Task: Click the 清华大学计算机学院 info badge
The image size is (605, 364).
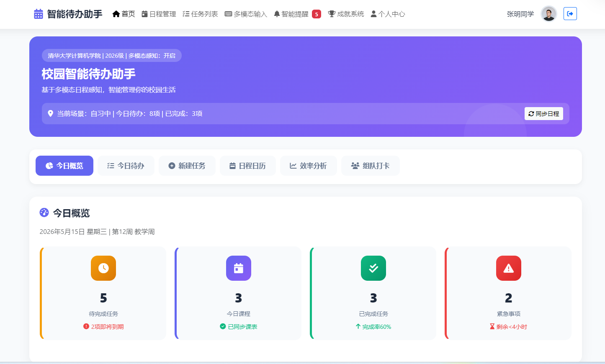Action: point(112,56)
